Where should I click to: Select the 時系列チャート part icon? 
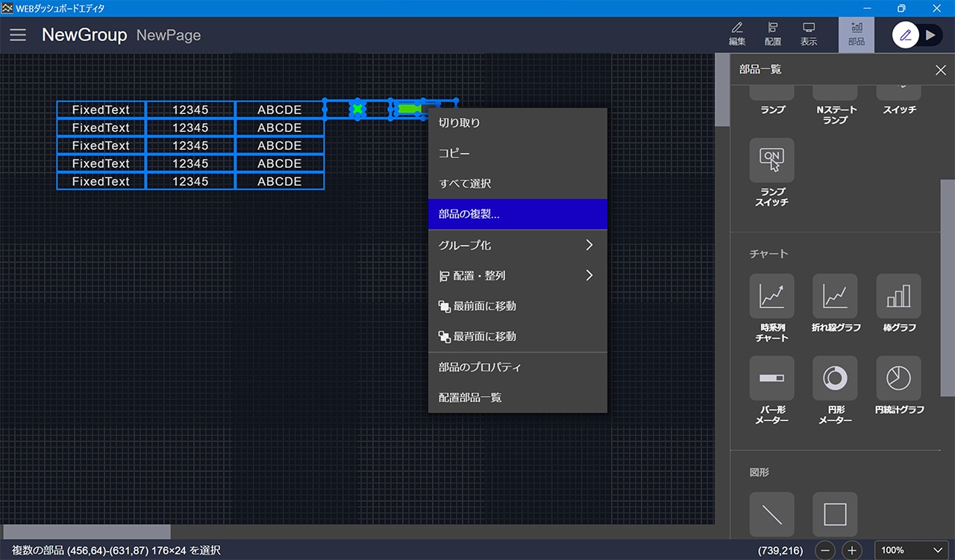click(771, 296)
